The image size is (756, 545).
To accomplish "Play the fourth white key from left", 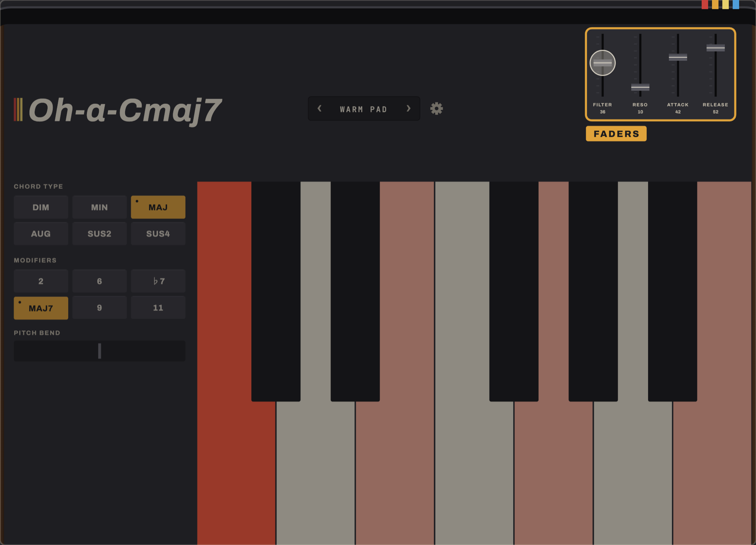I will pos(474,472).
